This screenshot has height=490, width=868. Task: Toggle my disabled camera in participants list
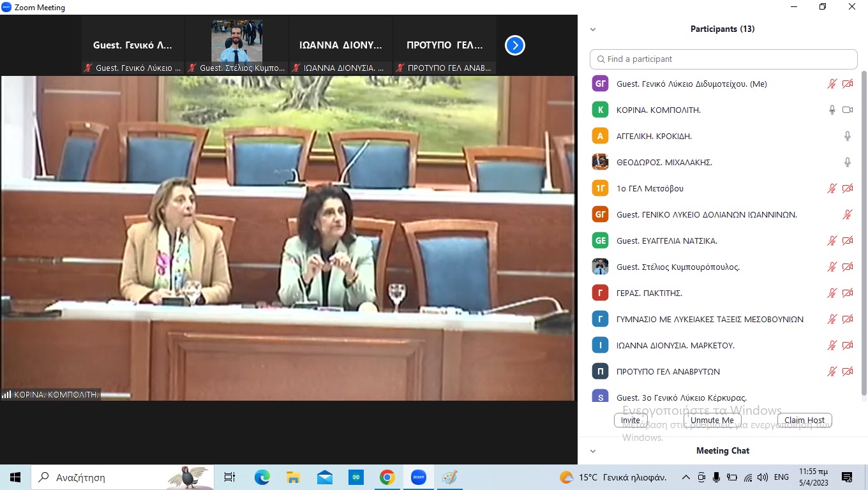[847, 84]
